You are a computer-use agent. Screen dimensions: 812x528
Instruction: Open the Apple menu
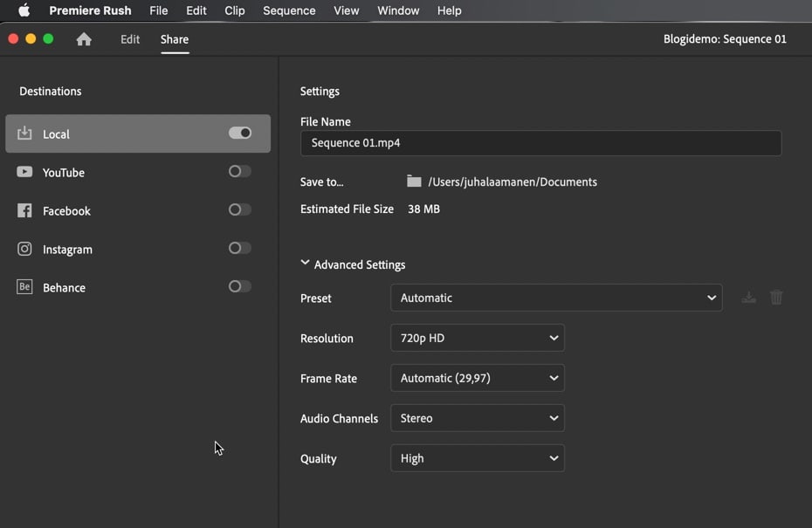24,10
